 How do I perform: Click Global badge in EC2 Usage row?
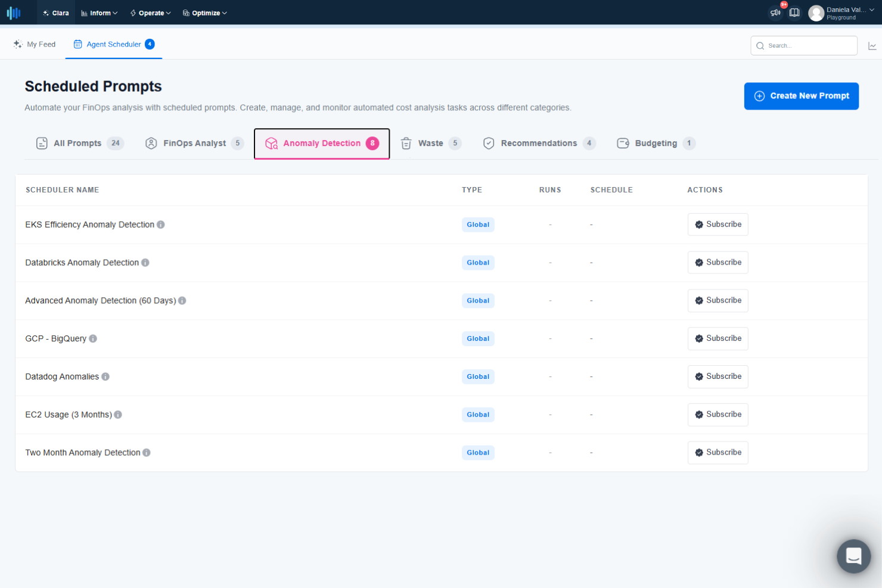[x=478, y=415]
